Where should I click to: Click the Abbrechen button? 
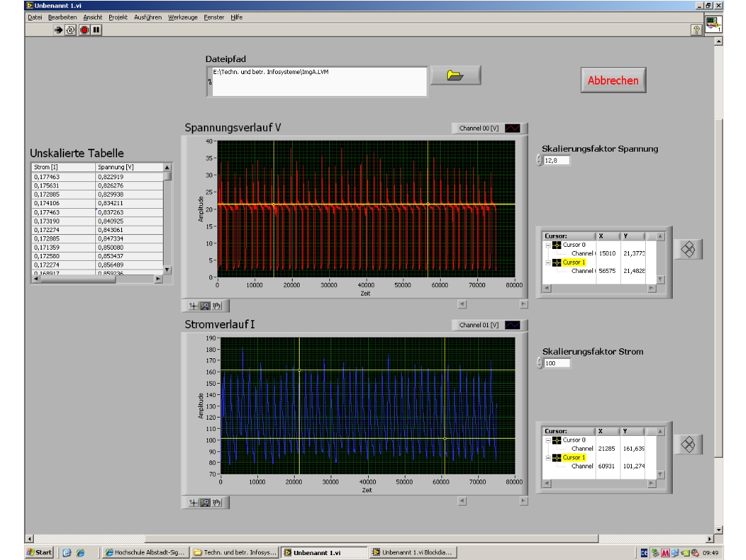point(613,80)
